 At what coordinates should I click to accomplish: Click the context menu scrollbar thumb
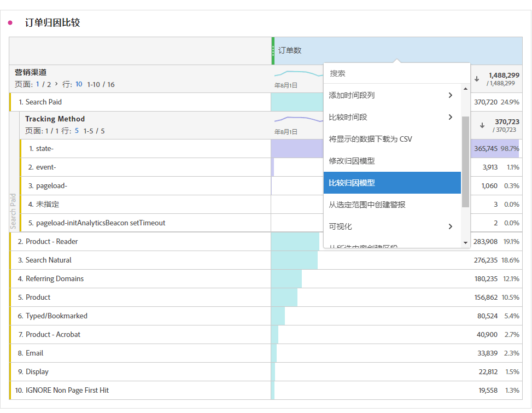click(465, 162)
